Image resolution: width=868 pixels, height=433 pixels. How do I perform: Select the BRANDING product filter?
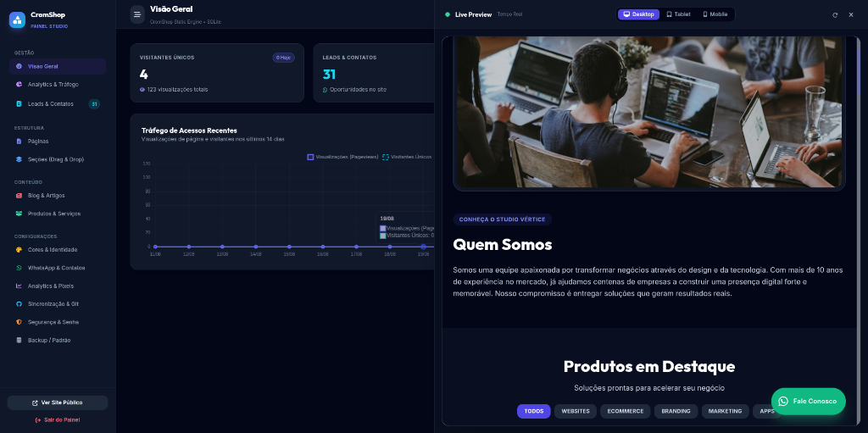676,412
